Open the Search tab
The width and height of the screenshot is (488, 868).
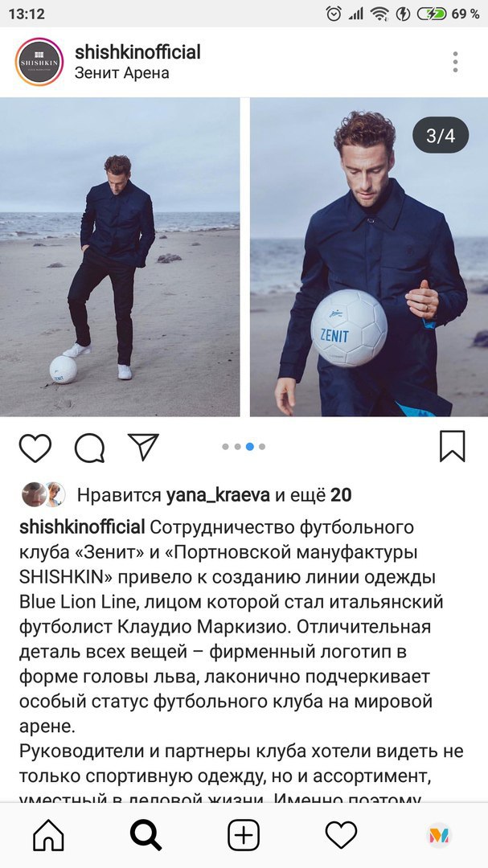point(146,835)
